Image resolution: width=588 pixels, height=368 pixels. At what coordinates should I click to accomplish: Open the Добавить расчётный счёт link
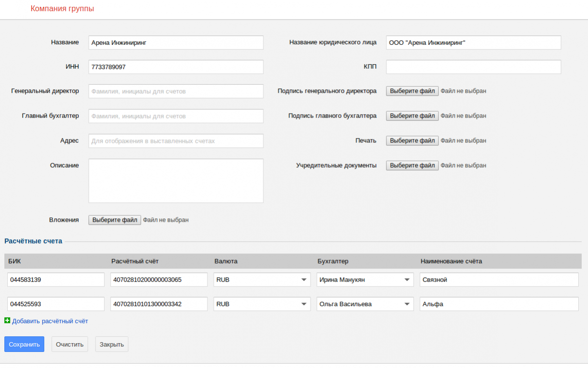coord(50,321)
